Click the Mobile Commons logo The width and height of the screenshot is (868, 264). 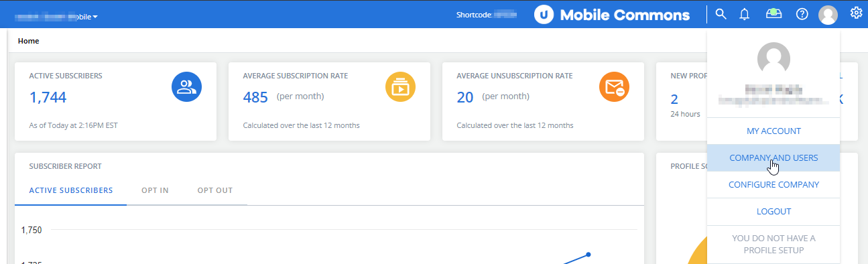click(612, 14)
